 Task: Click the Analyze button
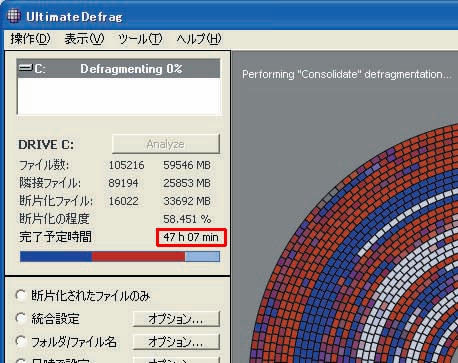click(x=166, y=144)
